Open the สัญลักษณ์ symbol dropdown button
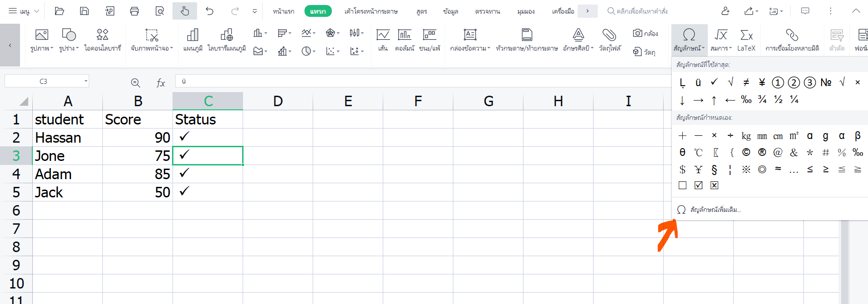The height and width of the screenshot is (304, 868). click(x=689, y=39)
